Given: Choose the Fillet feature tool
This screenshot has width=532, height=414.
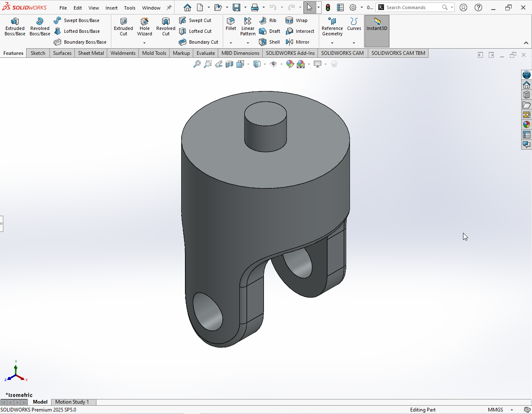Looking at the screenshot, I should [x=231, y=24].
